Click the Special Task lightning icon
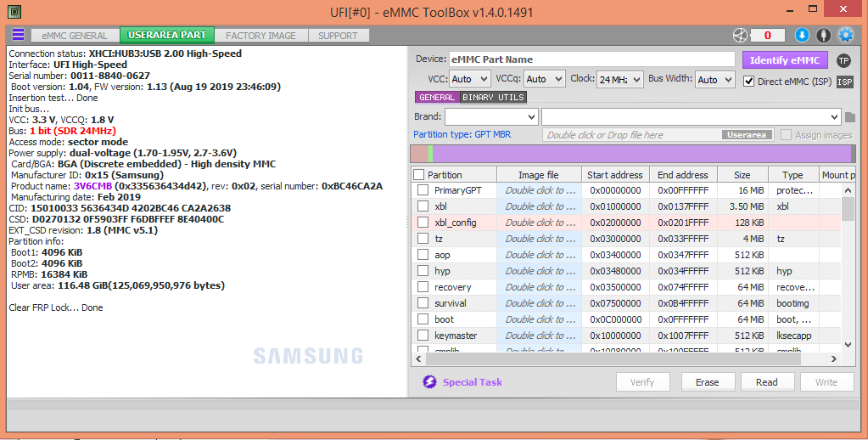868x440 pixels. click(429, 381)
